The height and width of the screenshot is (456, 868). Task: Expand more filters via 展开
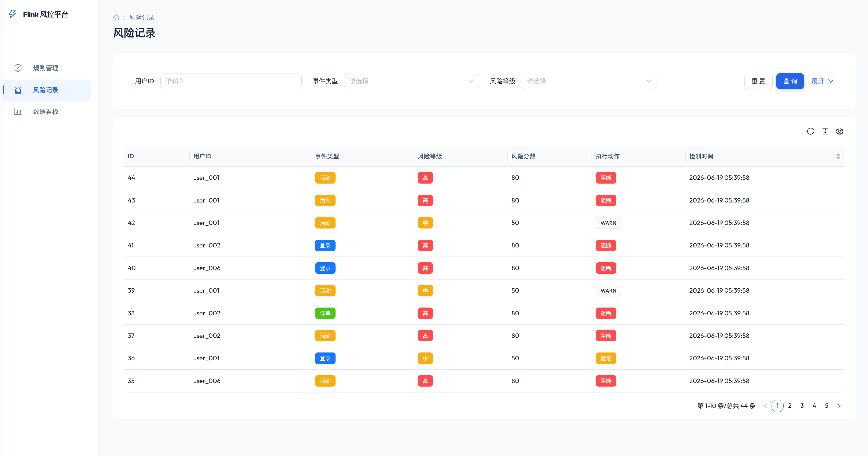[x=822, y=81]
